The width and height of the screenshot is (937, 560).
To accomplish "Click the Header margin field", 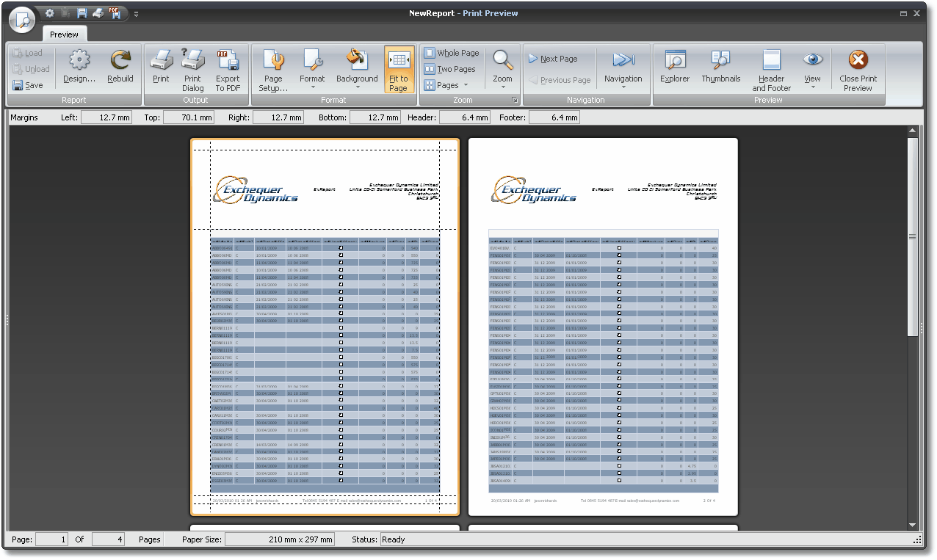I will [x=466, y=117].
